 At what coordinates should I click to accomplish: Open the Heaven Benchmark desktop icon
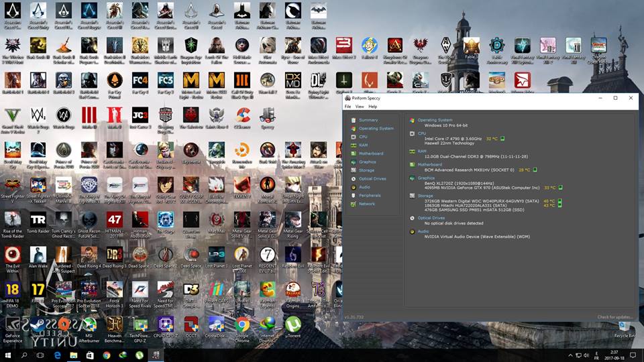[x=115, y=329]
